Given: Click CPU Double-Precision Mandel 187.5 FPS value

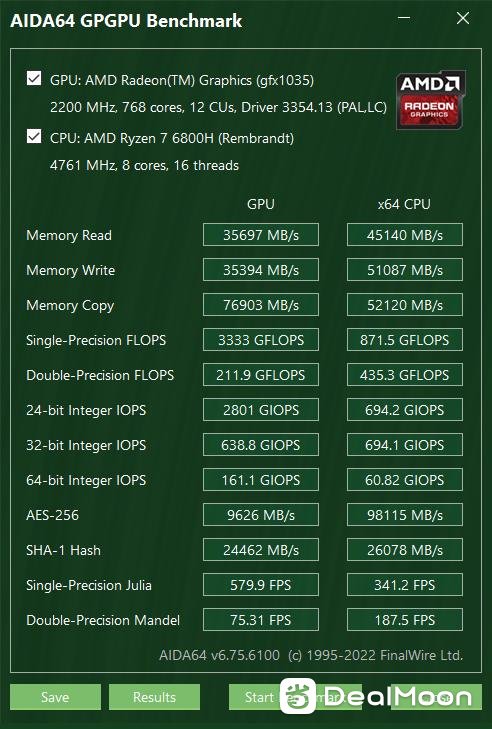Looking at the screenshot, I should click(x=405, y=620).
